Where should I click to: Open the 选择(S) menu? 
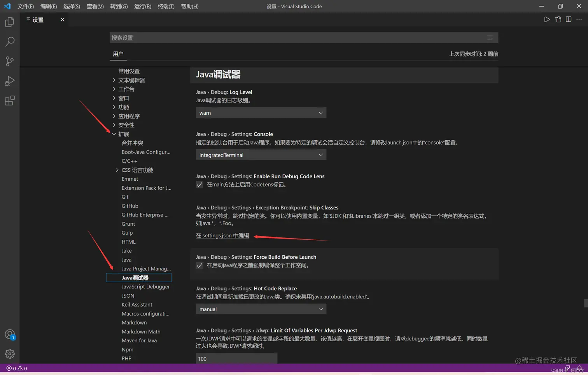point(72,6)
